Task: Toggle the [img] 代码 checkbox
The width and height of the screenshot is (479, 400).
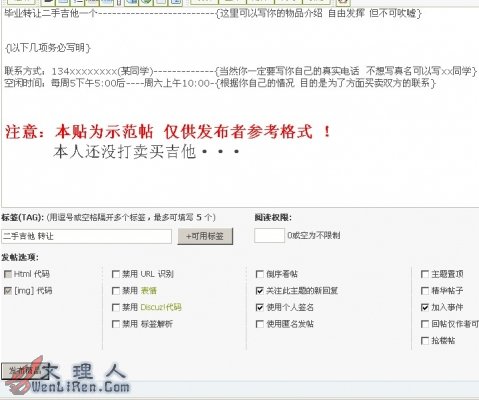Action: click(x=8, y=291)
